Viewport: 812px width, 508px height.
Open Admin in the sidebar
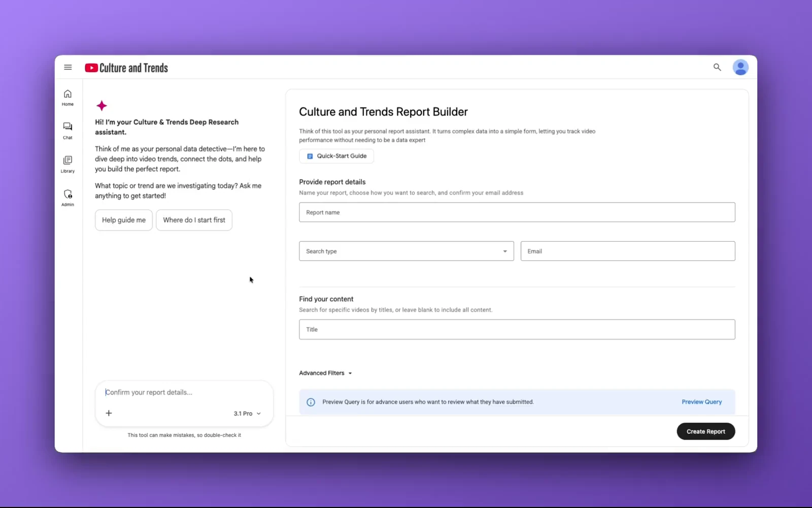(67, 198)
